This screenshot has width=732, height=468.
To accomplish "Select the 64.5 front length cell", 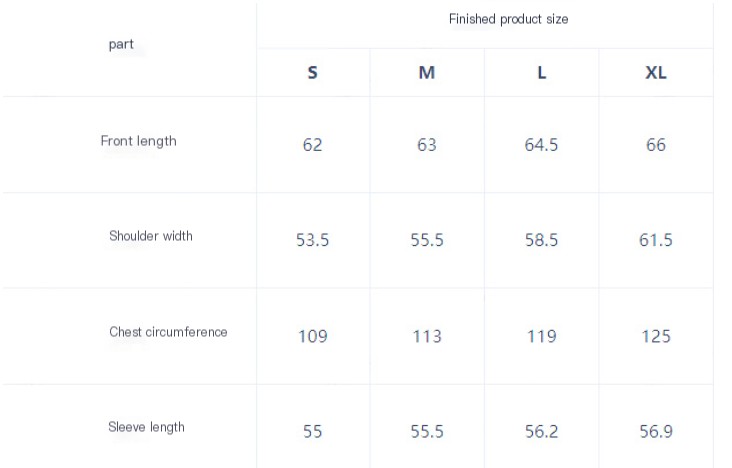I will click(x=541, y=145).
